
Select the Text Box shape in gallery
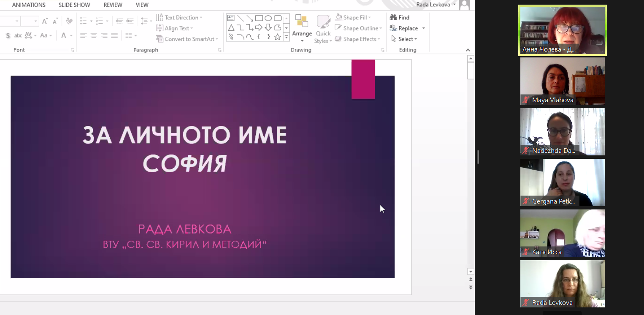231,18
